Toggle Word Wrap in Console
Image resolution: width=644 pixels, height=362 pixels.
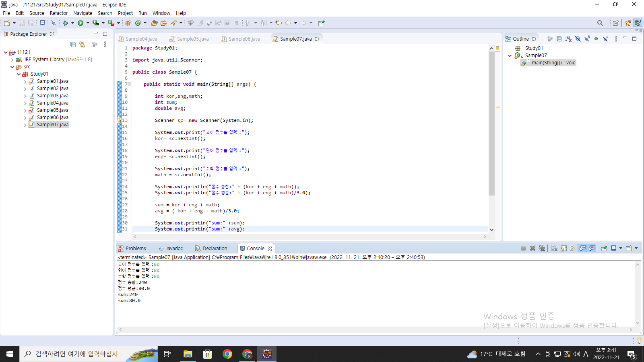[x=573, y=248]
